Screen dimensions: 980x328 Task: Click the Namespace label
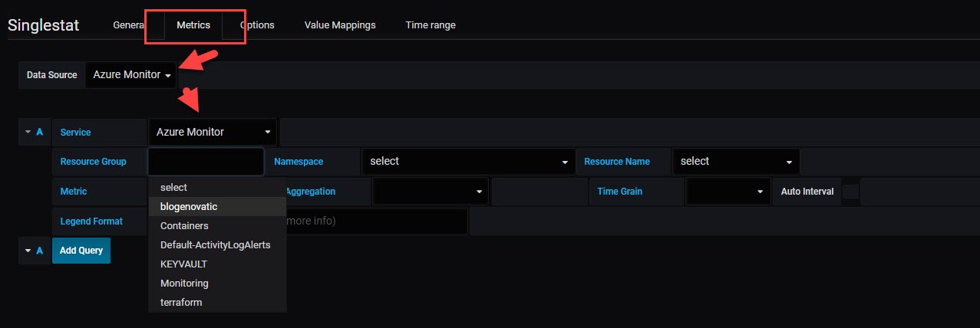pyautogui.click(x=299, y=162)
